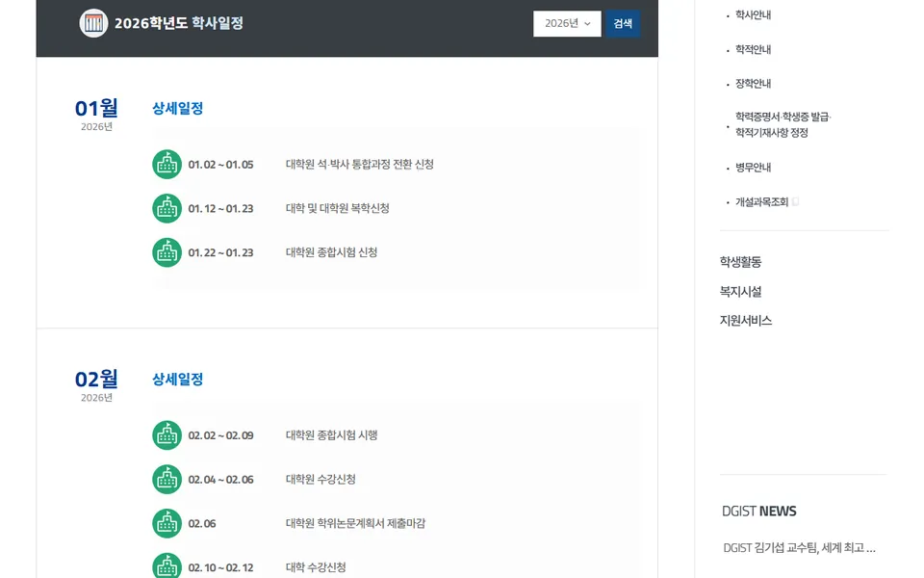The width and height of the screenshot is (924, 578).
Task: Open 개설과목조회 sidebar menu item
Action: 761,201
